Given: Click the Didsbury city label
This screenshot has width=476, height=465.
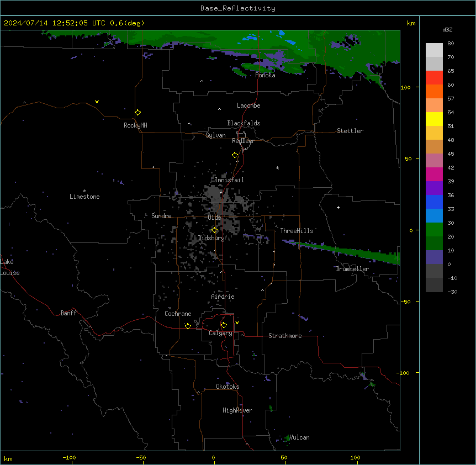Looking at the screenshot, I should tap(211, 238).
